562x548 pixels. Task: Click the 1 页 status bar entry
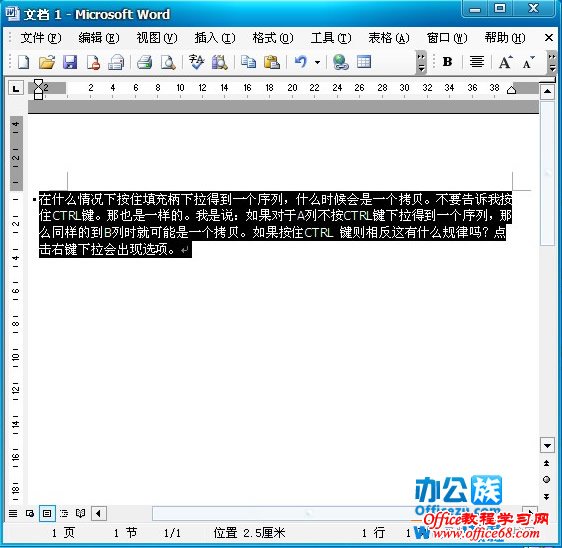[63, 533]
